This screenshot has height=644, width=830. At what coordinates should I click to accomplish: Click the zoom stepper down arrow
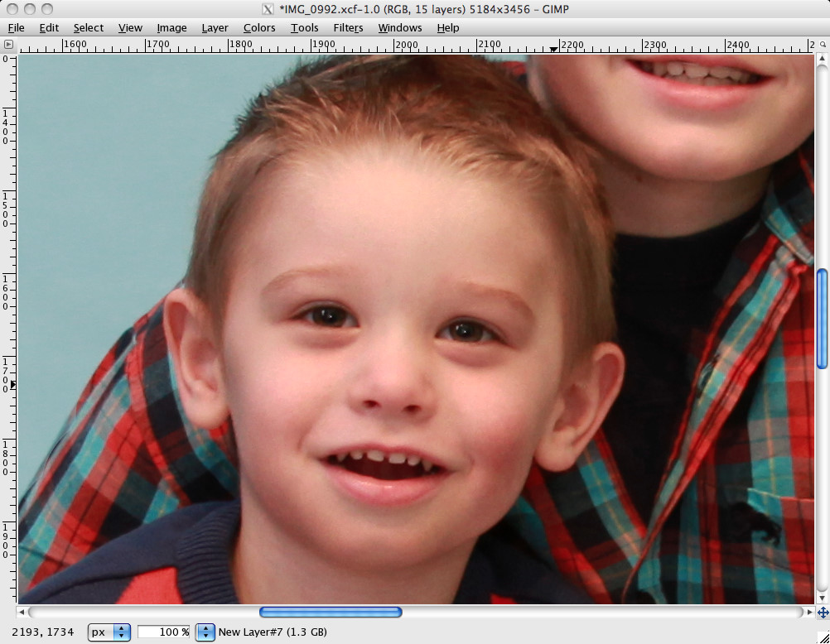pos(204,636)
